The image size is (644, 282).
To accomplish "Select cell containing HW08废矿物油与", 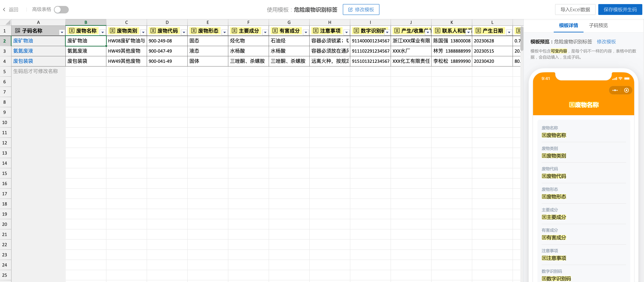I will 126,41.
